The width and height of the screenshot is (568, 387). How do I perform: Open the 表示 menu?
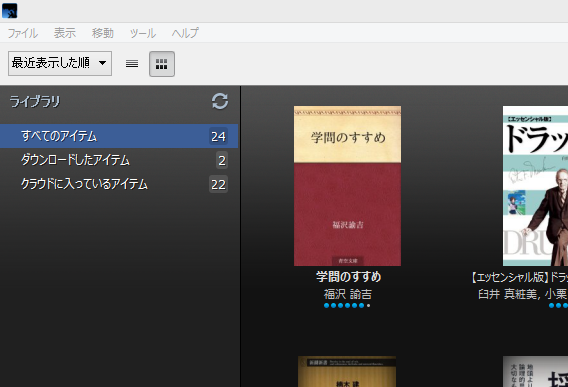coord(65,33)
